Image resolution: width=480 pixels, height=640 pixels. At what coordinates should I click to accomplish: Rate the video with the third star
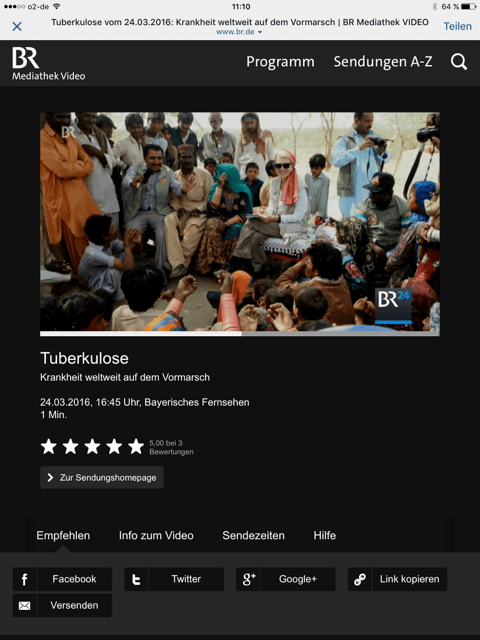coord(92,447)
